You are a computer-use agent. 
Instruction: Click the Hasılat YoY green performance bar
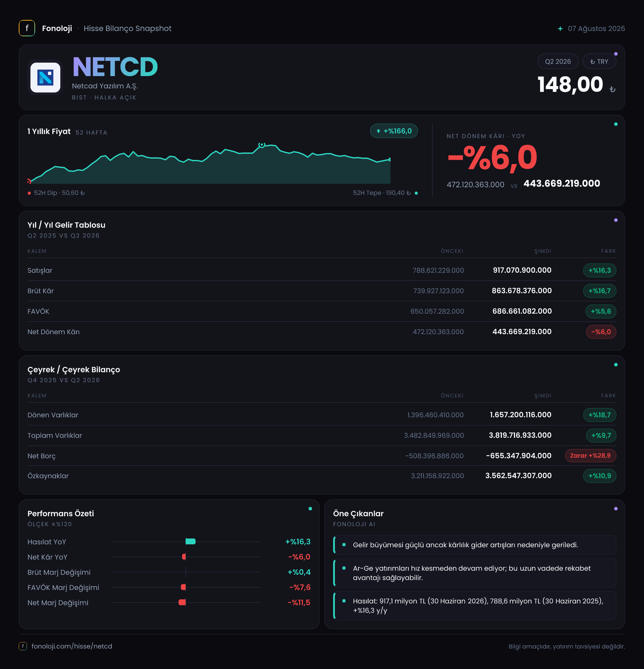coord(191,541)
